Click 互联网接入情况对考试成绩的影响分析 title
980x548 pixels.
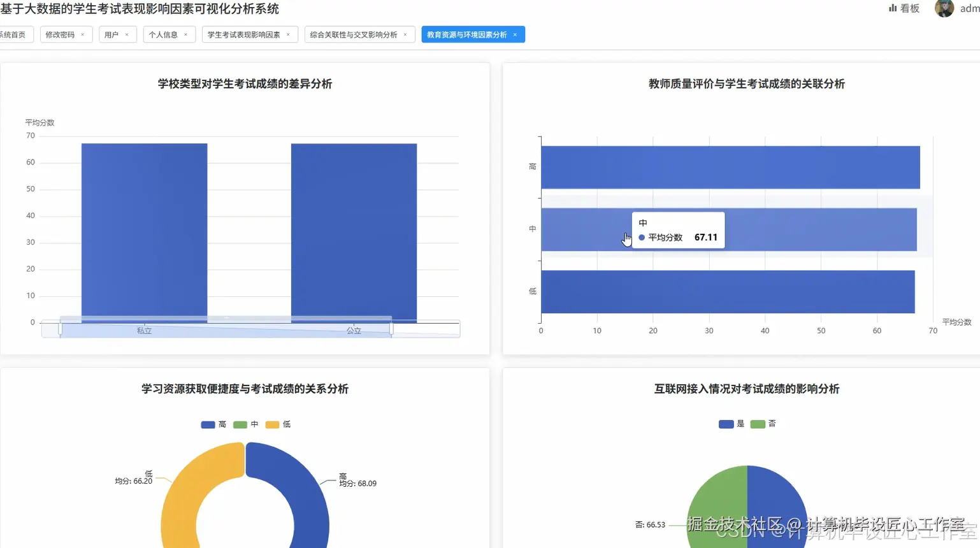pyautogui.click(x=746, y=389)
